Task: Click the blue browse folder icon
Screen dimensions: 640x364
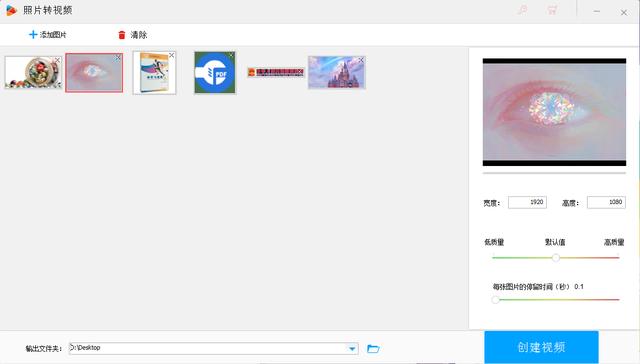Action: pyautogui.click(x=373, y=348)
